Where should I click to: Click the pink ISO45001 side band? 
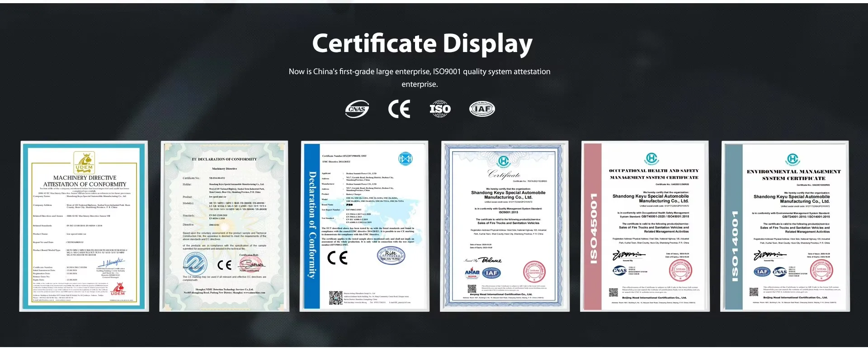click(x=593, y=226)
